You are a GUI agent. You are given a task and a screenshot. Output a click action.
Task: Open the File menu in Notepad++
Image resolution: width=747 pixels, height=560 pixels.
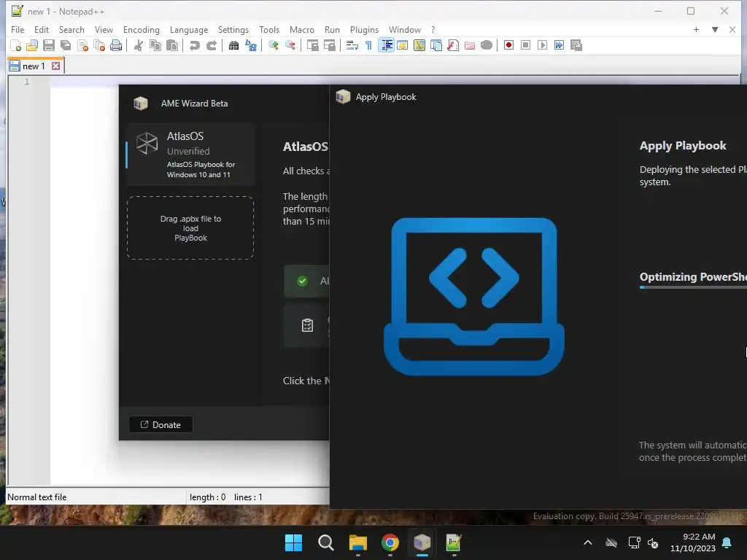pyautogui.click(x=18, y=29)
